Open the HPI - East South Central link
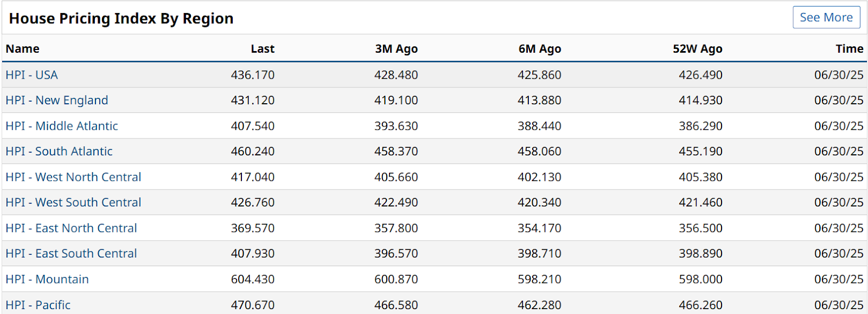Viewport: 868px width, 314px height. point(71,254)
